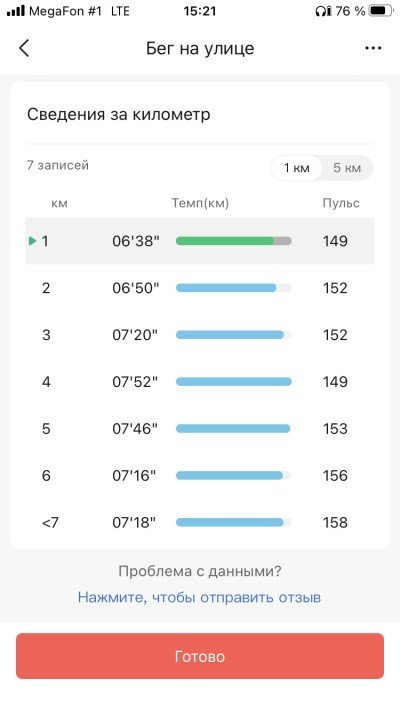
Task: Tap the headphones icon in status bar
Action: [323, 11]
